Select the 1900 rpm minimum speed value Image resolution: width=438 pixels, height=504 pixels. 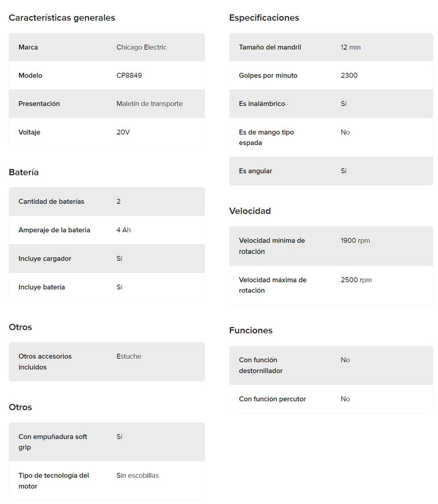point(355,240)
